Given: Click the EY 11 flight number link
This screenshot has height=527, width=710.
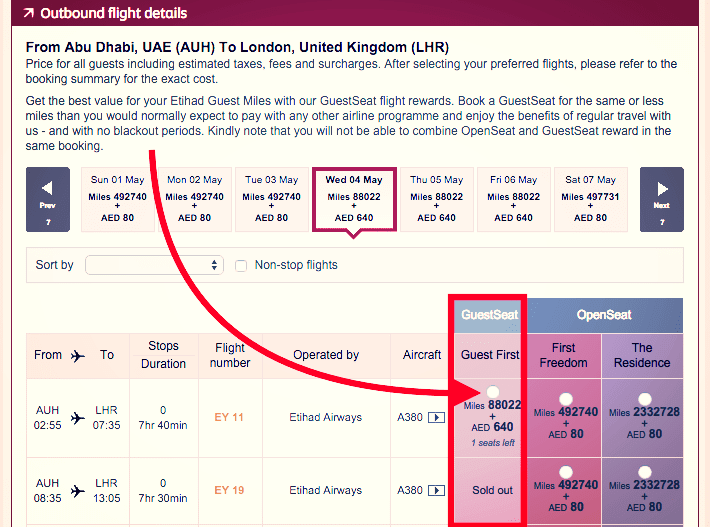Looking at the screenshot, I should pos(229,418).
